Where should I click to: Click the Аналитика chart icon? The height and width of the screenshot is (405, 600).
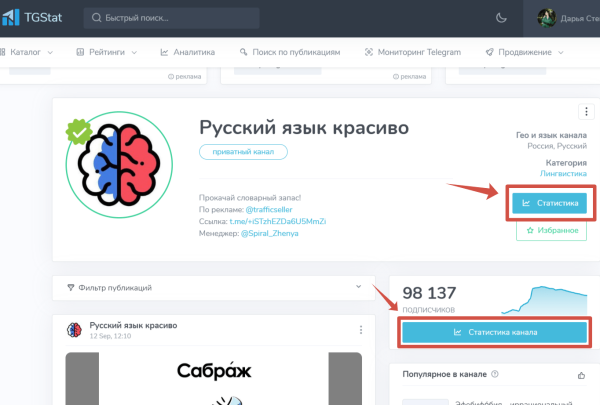(x=164, y=52)
